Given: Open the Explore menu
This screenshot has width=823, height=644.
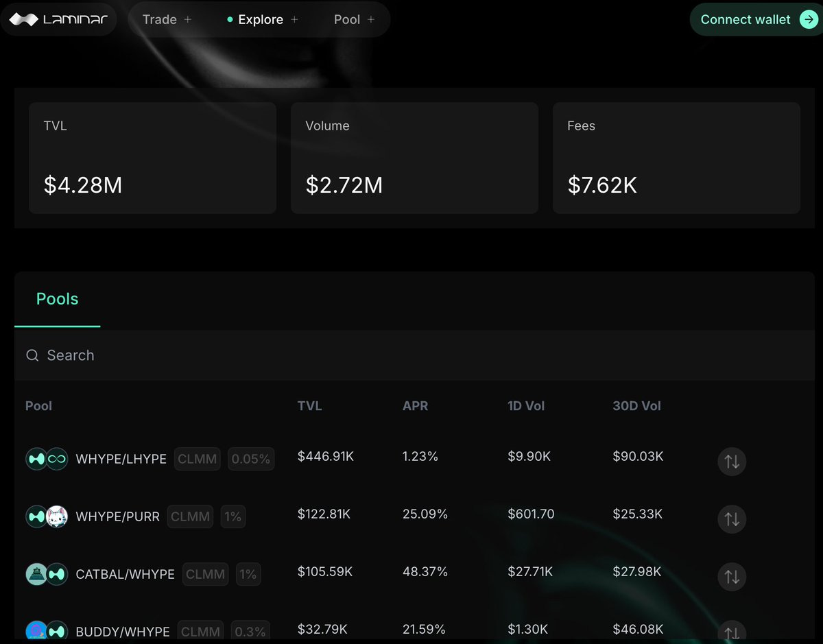Looking at the screenshot, I should [263, 19].
